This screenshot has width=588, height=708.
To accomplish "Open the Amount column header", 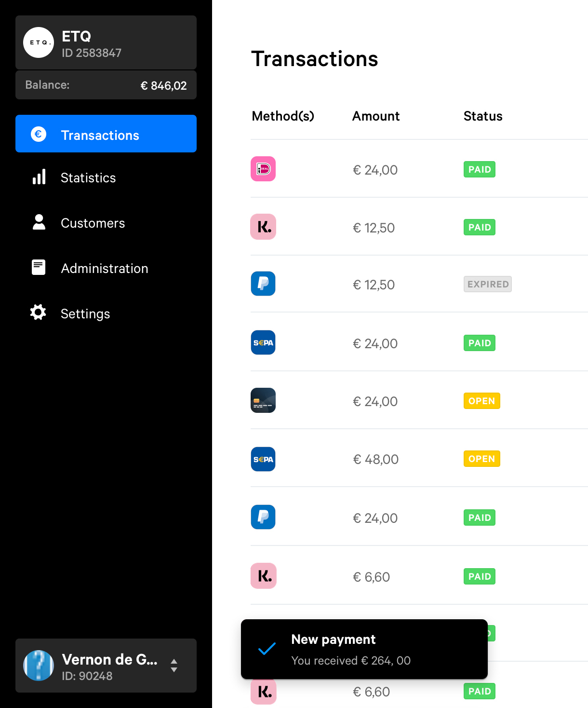I will [x=375, y=116].
